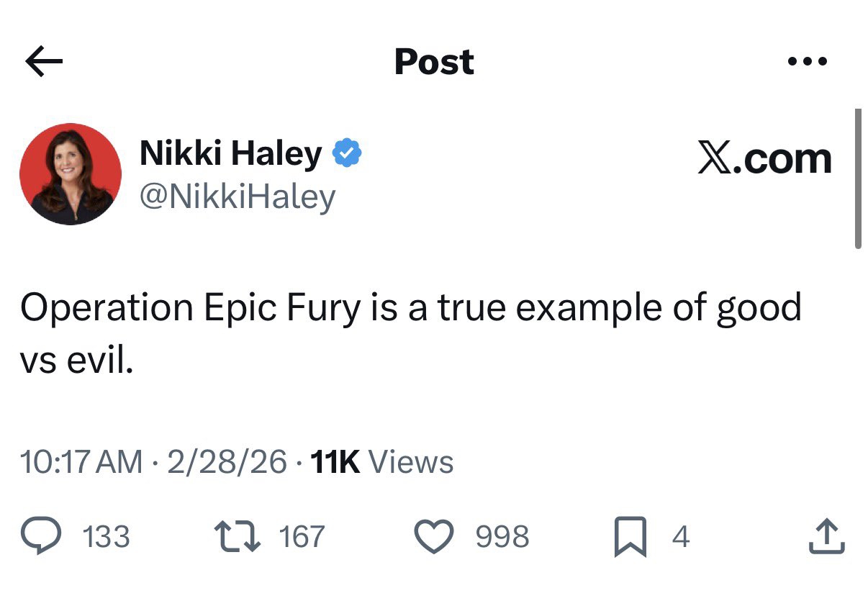The image size is (868, 601).
Task: Open the Nikki Haley display name
Action: click(x=230, y=153)
